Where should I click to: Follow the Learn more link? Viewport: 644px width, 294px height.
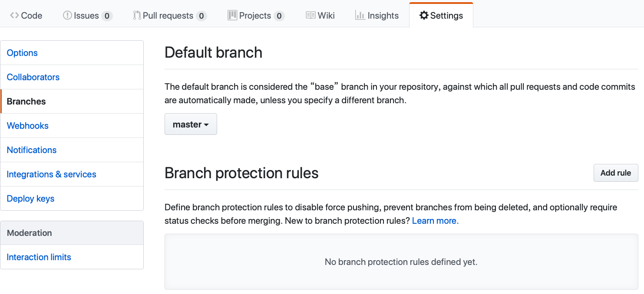click(x=435, y=221)
